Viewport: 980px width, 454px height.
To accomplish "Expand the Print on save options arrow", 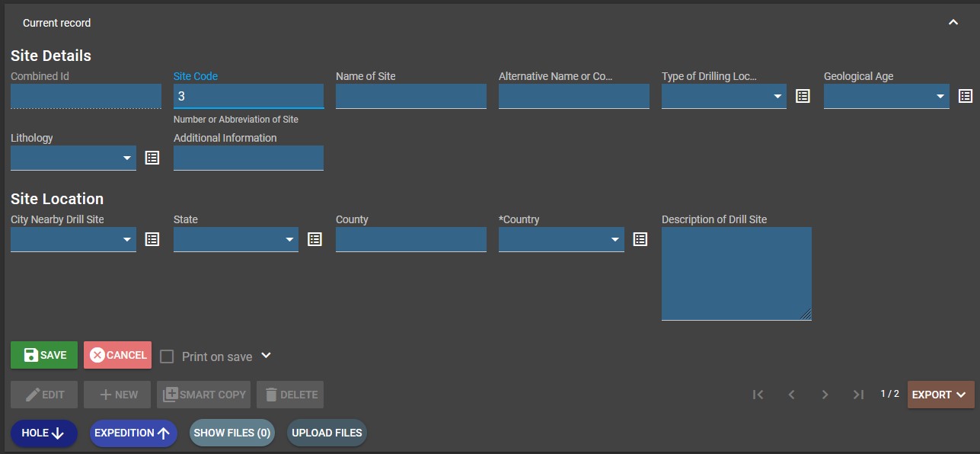I will (266, 356).
